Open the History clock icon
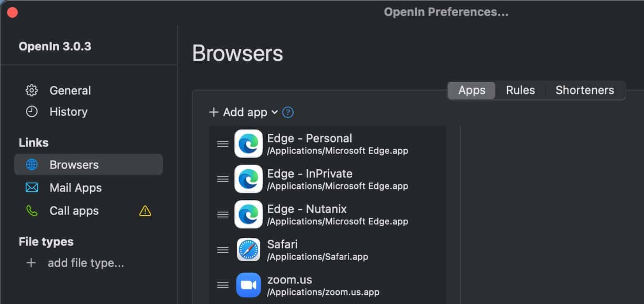Image resolution: width=644 pixels, height=304 pixels. point(31,111)
